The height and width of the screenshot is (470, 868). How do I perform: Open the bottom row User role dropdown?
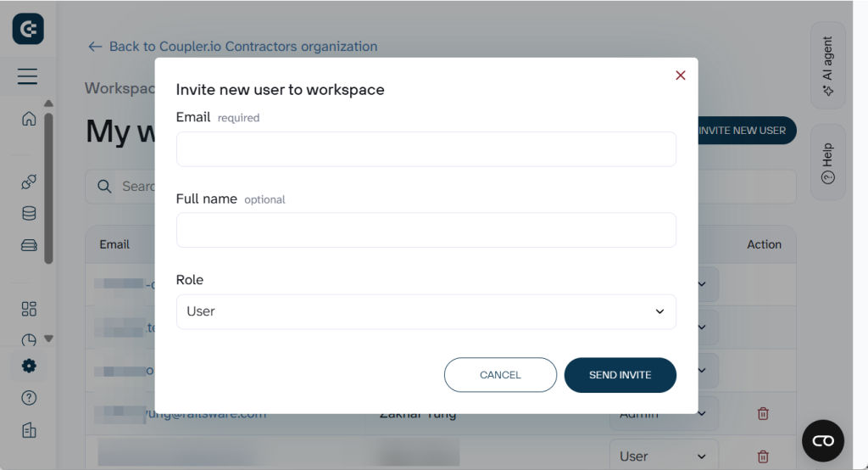[663, 456]
